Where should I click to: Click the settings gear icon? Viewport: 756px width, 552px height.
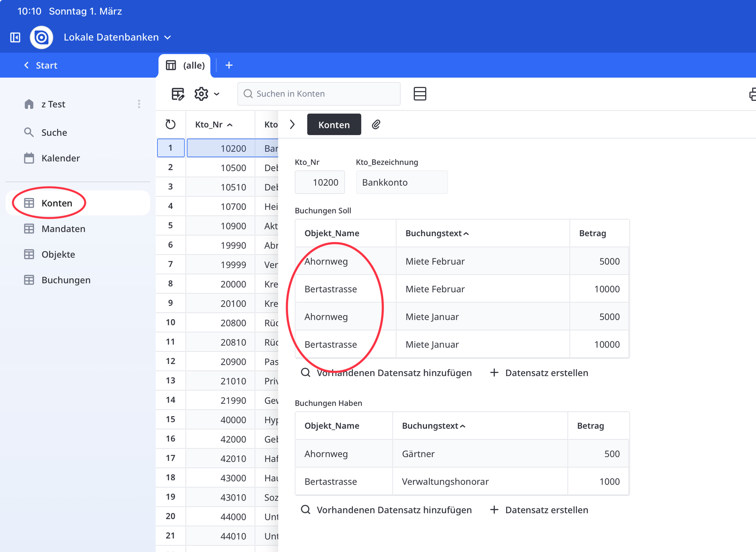pos(201,94)
